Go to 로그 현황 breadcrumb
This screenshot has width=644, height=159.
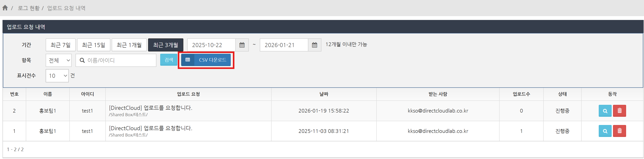click(x=29, y=8)
